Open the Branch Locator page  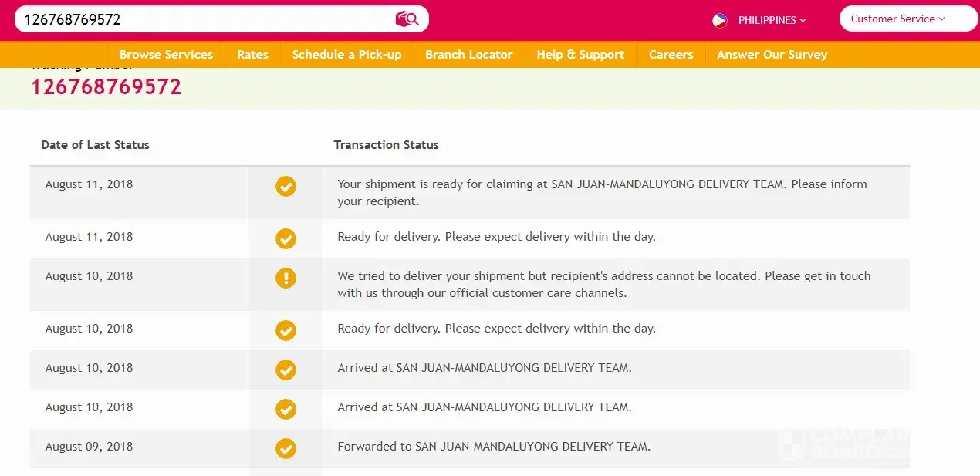coord(468,55)
